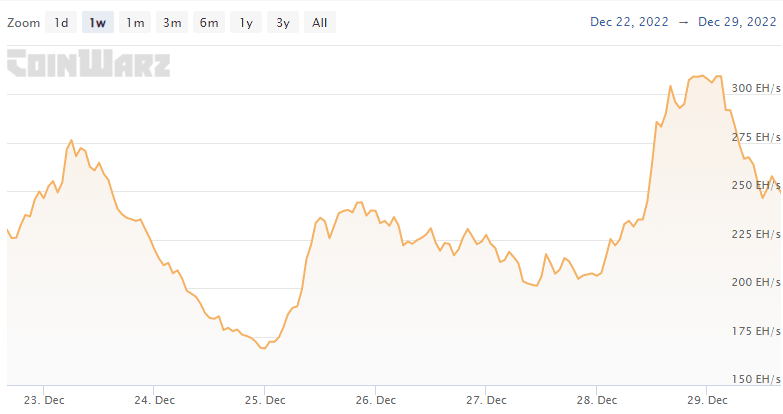Edit the Dec 29, 2022 end date
The width and height of the screenshot is (783, 414).
pos(739,22)
